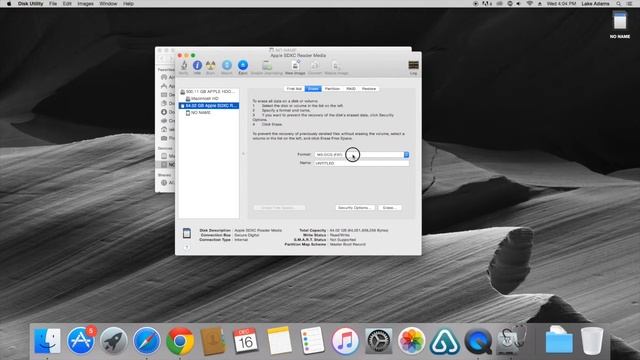The width and height of the screenshot is (640, 360).
Task: Open Google Chrome from the Dock
Action: [x=180, y=340]
